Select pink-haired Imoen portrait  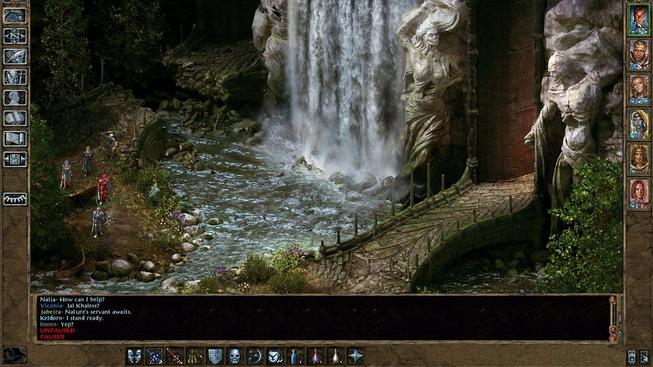click(x=639, y=194)
